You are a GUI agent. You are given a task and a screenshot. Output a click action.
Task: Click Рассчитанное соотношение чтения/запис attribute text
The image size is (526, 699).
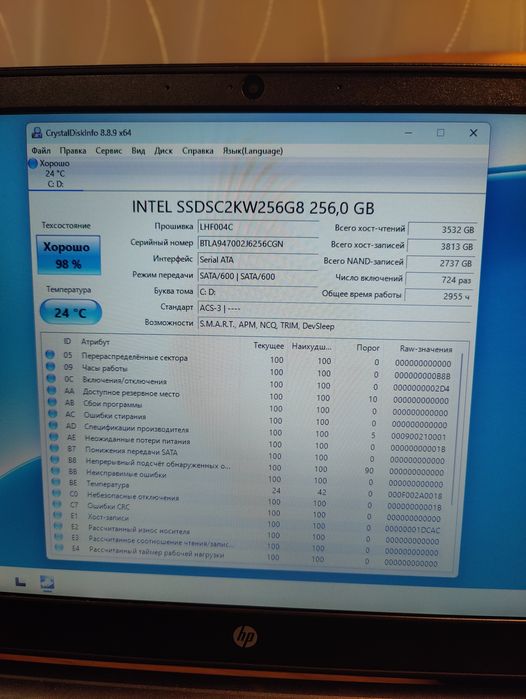[x=161, y=541]
